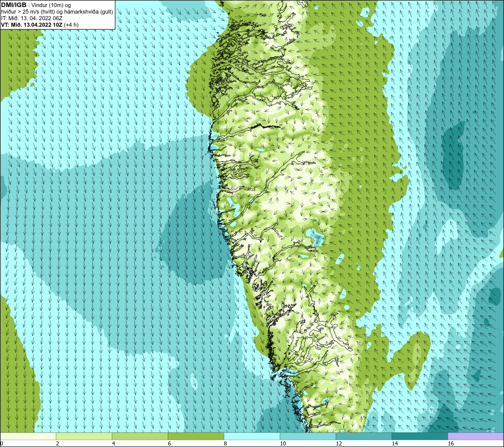
Task: Click the 14–16 m/s dark teal legend swatch
Action: coord(419,436)
